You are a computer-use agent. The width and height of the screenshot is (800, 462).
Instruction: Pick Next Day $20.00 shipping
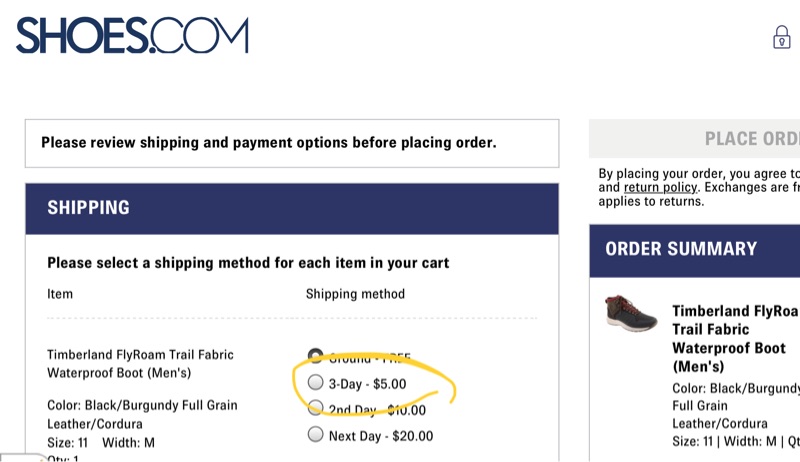click(x=316, y=435)
